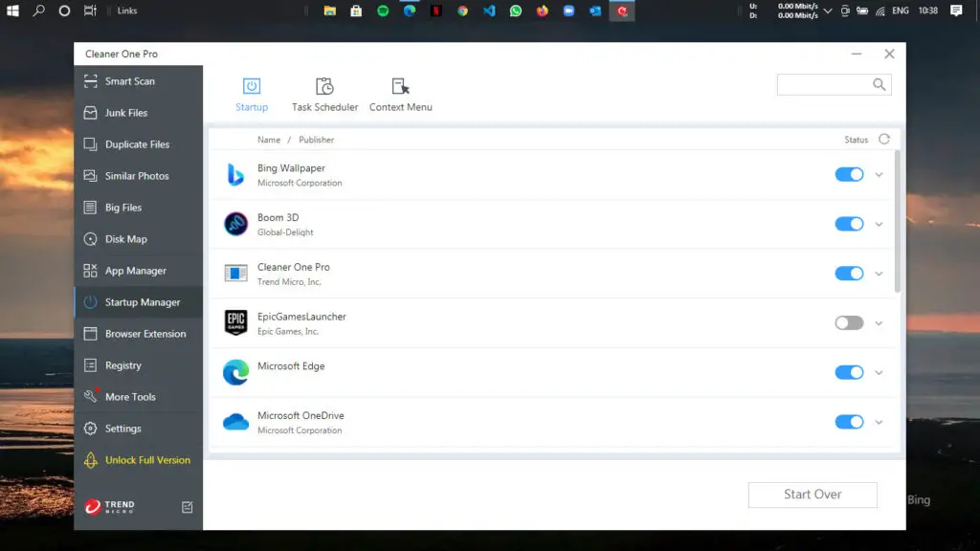The image size is (980, 551).
Task: Expand Microsoft OneDrive row chevron
Action: [x=879, y=422]
